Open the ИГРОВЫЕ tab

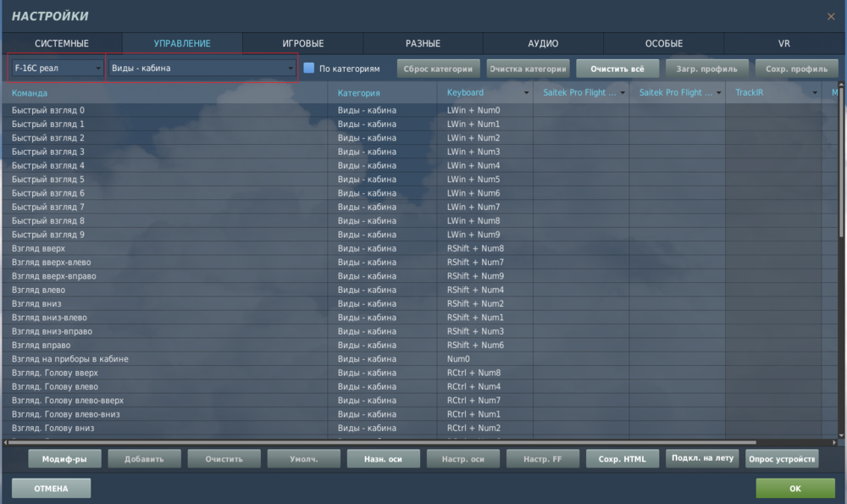click(x=301, y=42)
